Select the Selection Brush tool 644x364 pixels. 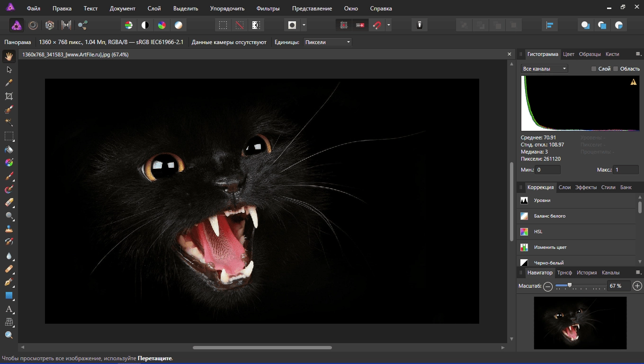coord(9,109)
